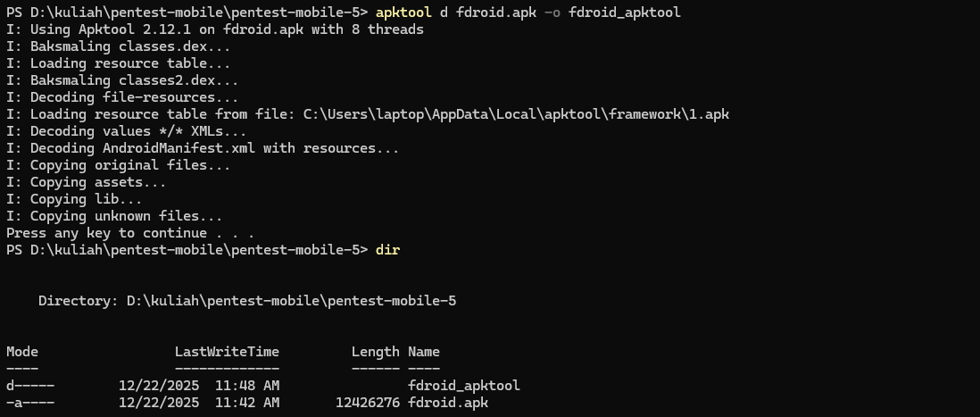Image resolution: width=980 pixels, height=417 pixels.
Task: Click the apktool command text in first prompt
Action: click(x=403, y=13)
